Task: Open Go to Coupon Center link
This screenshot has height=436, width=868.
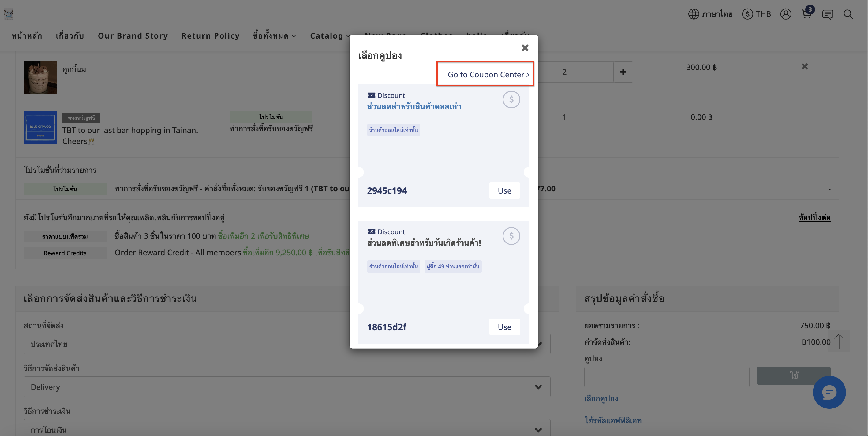Action: coord(488,74)
